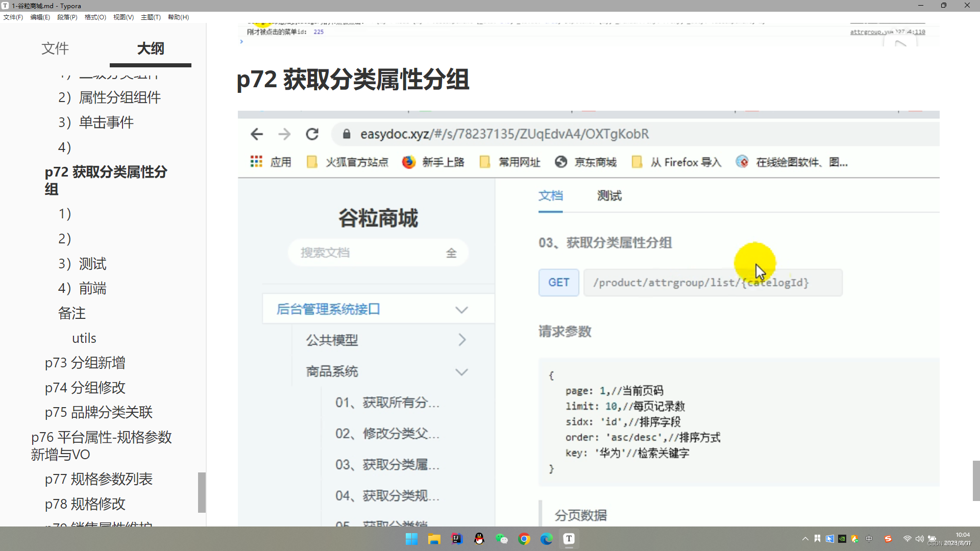Open the 火狐官方站点 bookmark folder
Image resolution: width=980 pixels, height=551 pixels.
pyautogui.click(x=347, y=162)
